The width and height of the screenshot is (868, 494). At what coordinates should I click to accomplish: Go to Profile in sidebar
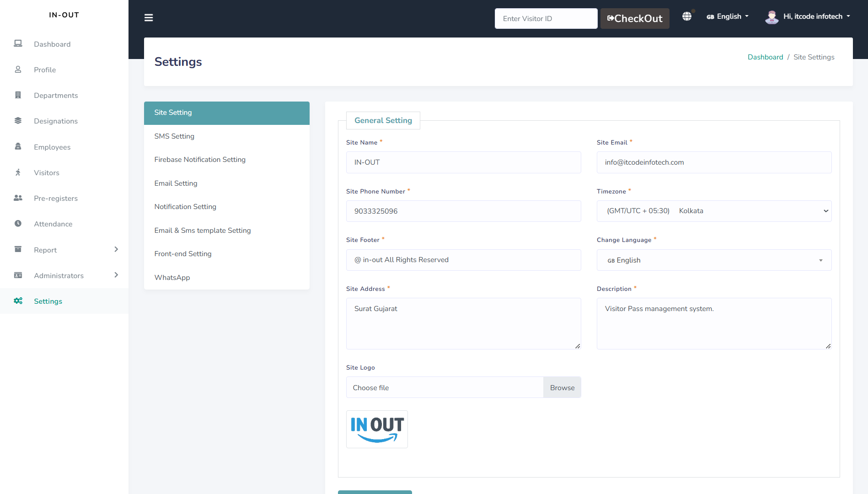point(64,70)
